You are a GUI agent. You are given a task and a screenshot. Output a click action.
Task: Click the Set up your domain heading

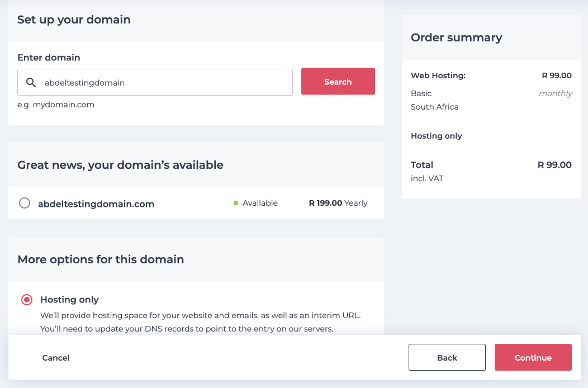74,20
